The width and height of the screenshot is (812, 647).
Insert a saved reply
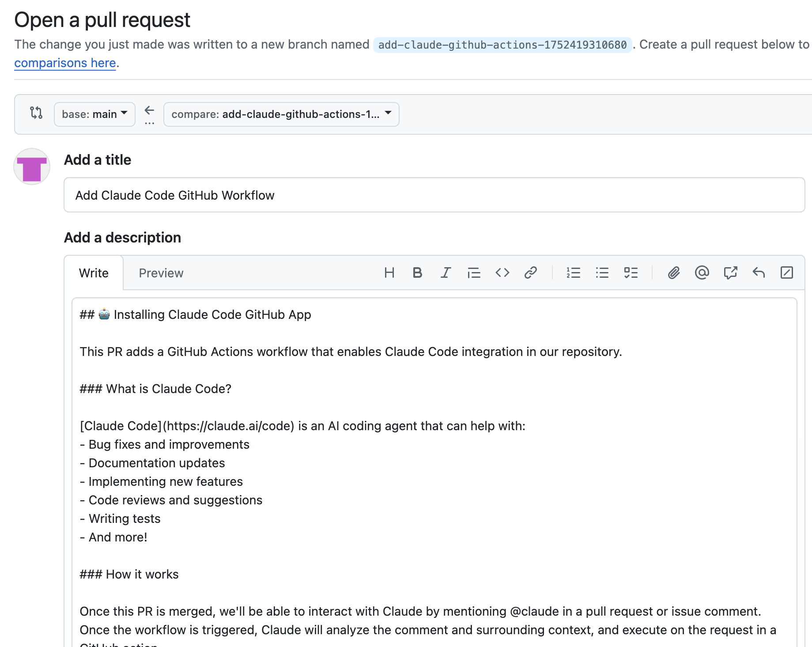click(759, 272)
